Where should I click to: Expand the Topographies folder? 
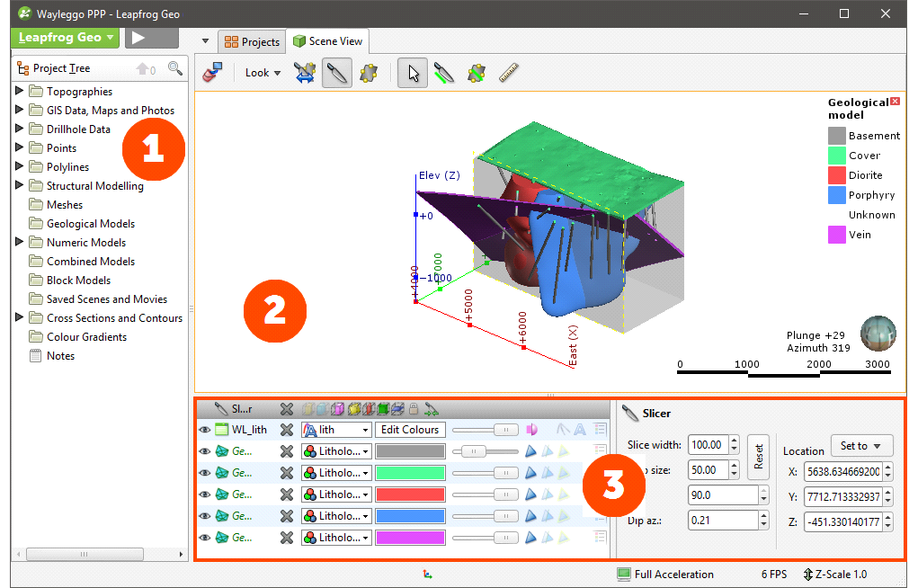pos(19,91)
